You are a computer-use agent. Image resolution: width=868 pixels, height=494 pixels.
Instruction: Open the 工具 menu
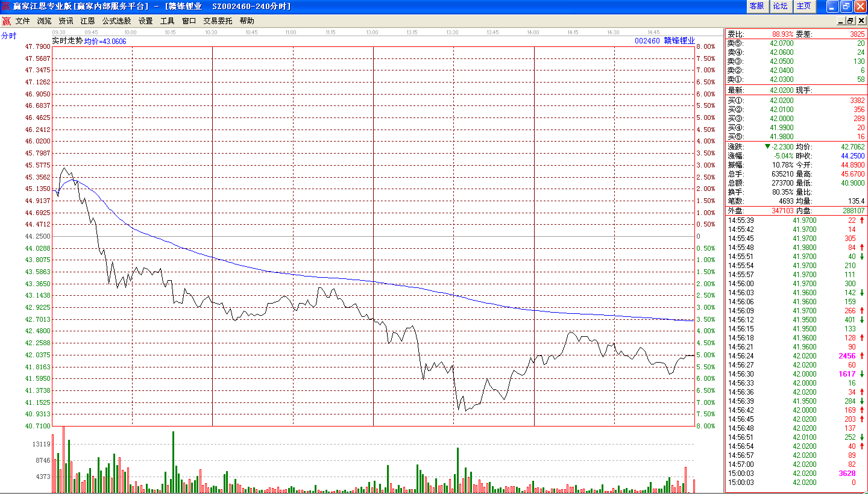pyautogui.click(x=168, y=20)
